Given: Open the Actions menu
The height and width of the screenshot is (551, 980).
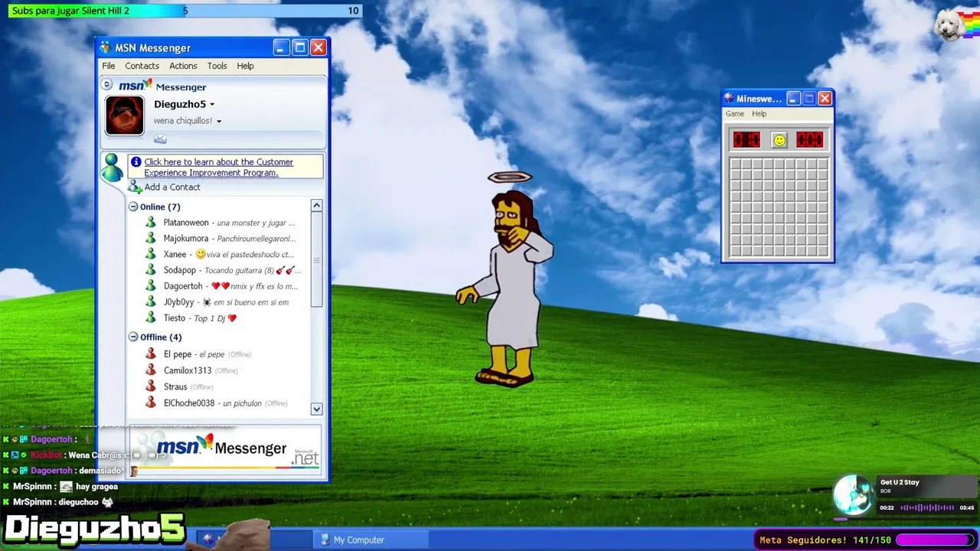Looking at the screenshot, I should pyautogui.click(x=183, y=66).
